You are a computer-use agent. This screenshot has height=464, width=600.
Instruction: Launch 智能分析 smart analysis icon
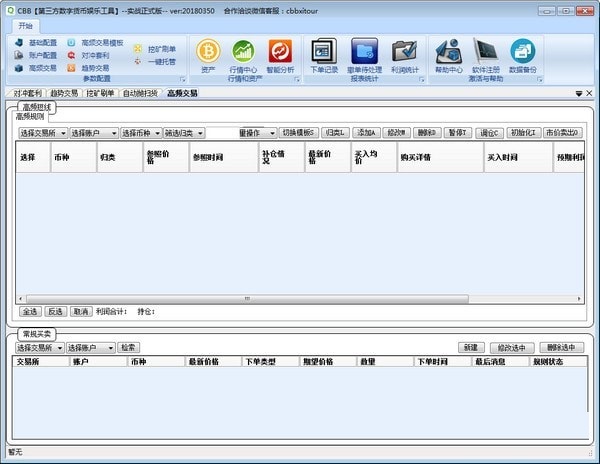[x=280, y=52]
